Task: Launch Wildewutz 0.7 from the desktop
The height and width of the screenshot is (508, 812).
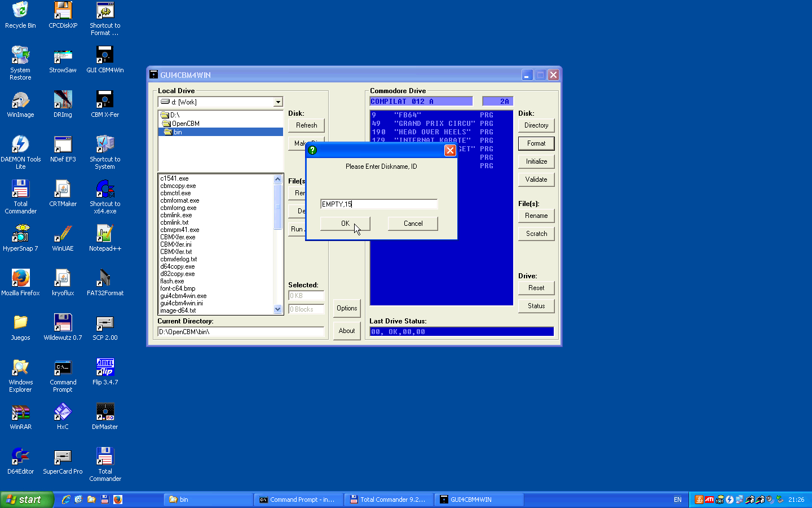Action: [63, 327]
